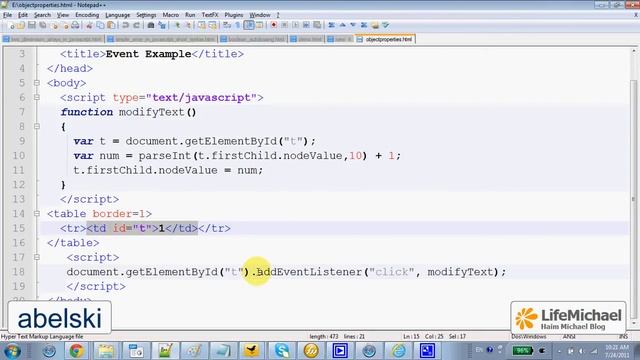The height and width of the screenshot is (360, 640).
Task: Open the View menu
Action: coord(62,15)
